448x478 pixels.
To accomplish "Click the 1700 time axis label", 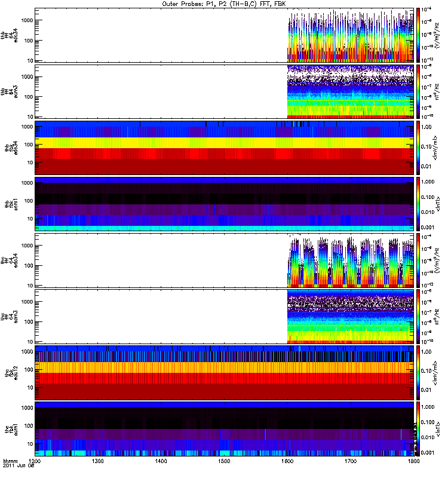I will coord(351,461).
